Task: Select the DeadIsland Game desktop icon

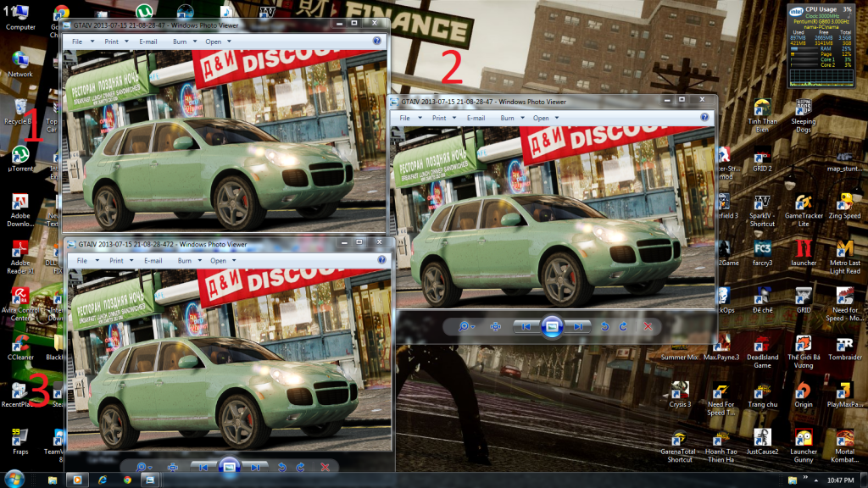Action: (x=762, y=352)
